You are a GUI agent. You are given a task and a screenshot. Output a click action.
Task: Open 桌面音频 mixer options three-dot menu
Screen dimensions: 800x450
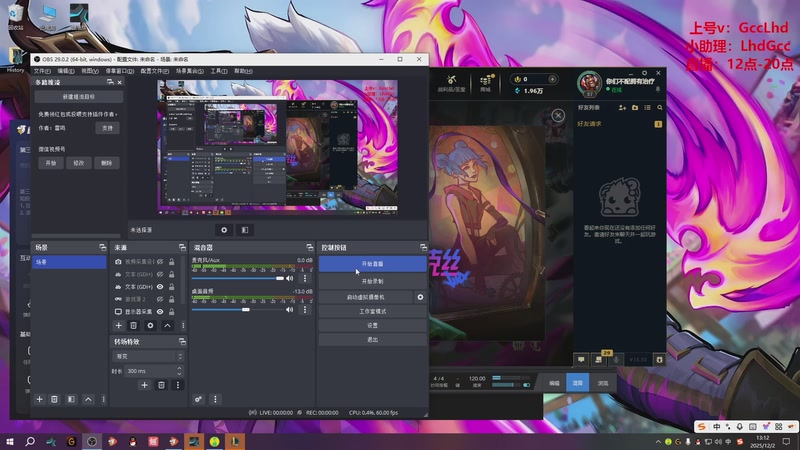click(x=305, y=310)
